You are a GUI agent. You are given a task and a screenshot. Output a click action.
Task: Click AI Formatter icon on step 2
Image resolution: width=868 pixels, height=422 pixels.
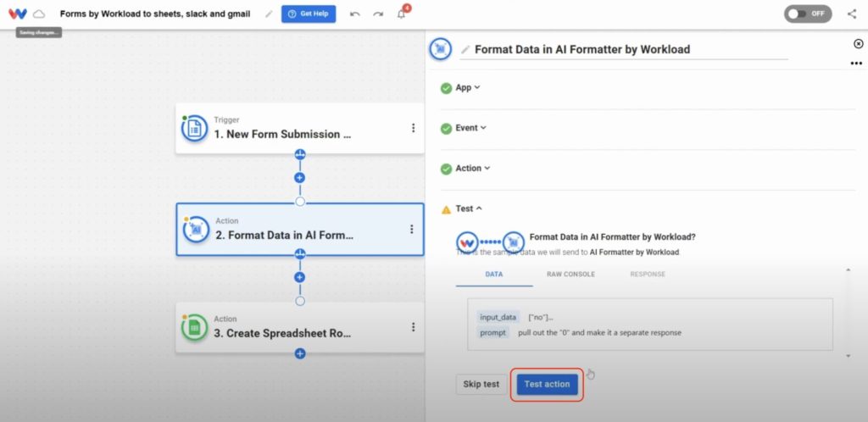click(196, 230)
